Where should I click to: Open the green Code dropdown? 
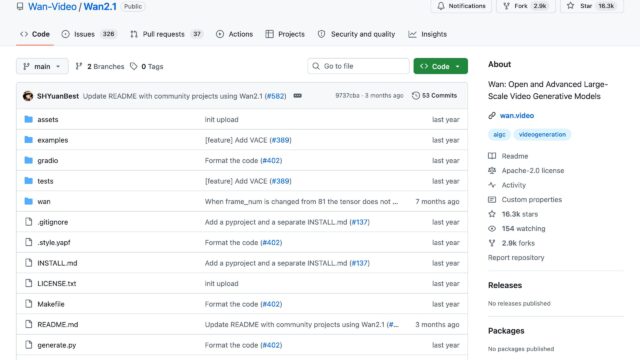pyautogui.click(x=440, y=66)
